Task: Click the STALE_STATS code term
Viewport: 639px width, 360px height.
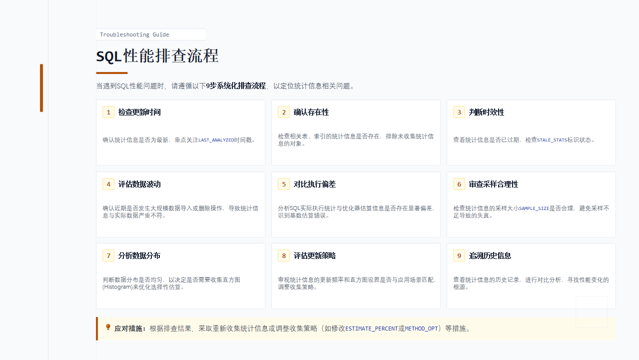Action: (552, 140)
